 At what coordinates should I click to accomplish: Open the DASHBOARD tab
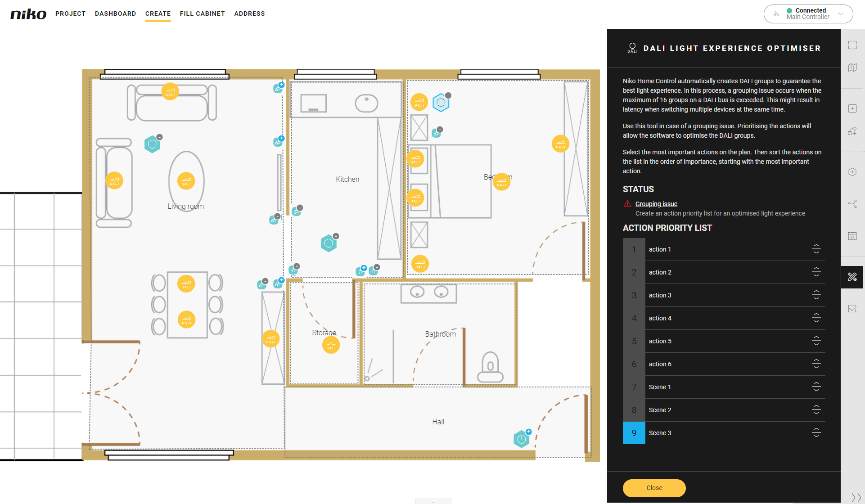[115, 13]
